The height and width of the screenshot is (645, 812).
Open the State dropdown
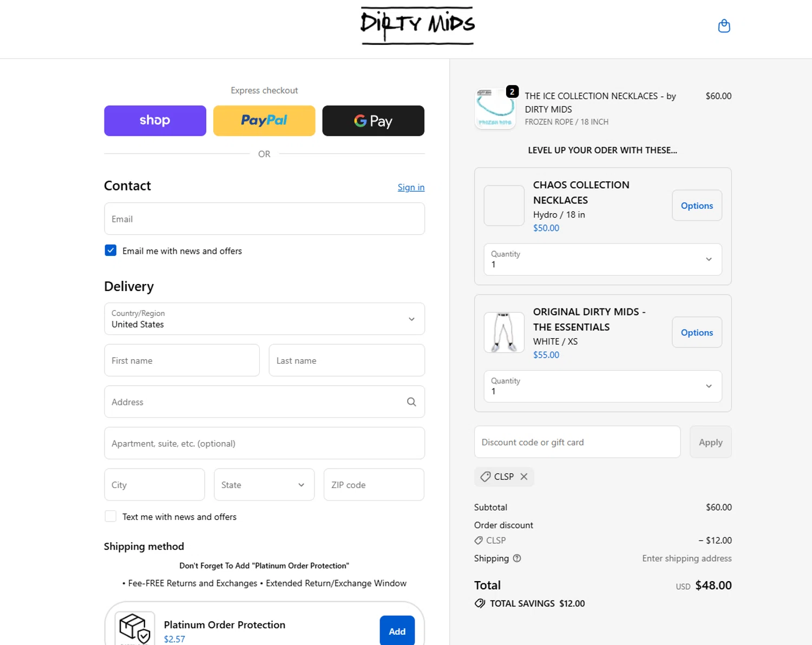point(264,484)
